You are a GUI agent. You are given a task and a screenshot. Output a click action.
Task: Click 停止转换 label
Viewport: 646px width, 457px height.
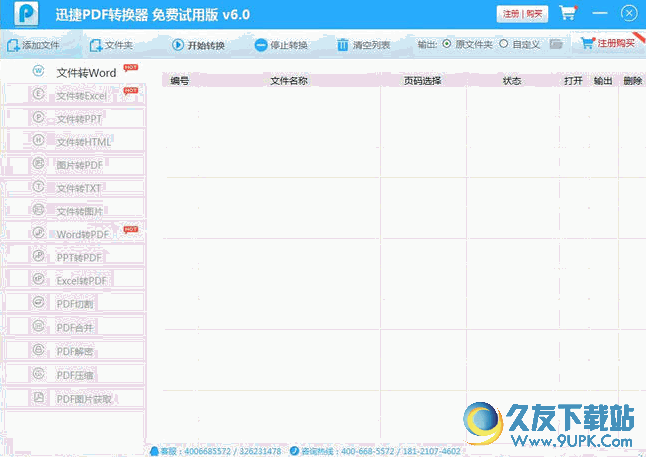tap(289, 45)
